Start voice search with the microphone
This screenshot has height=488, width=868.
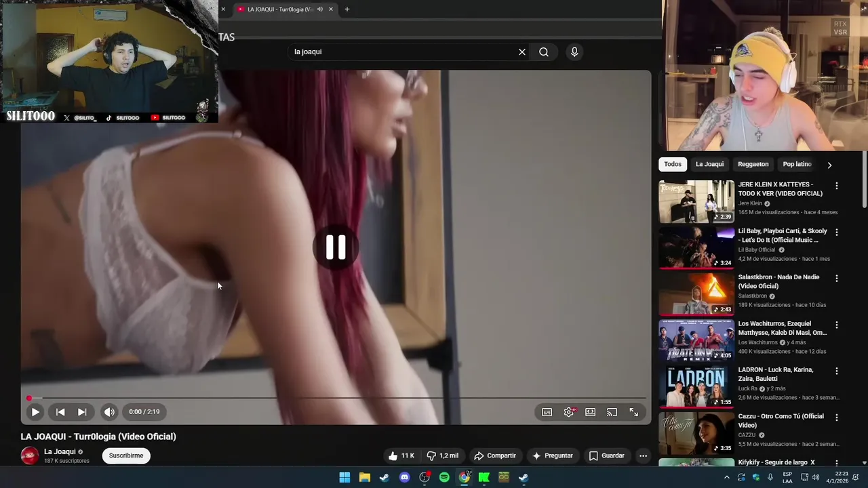point(574,52)
